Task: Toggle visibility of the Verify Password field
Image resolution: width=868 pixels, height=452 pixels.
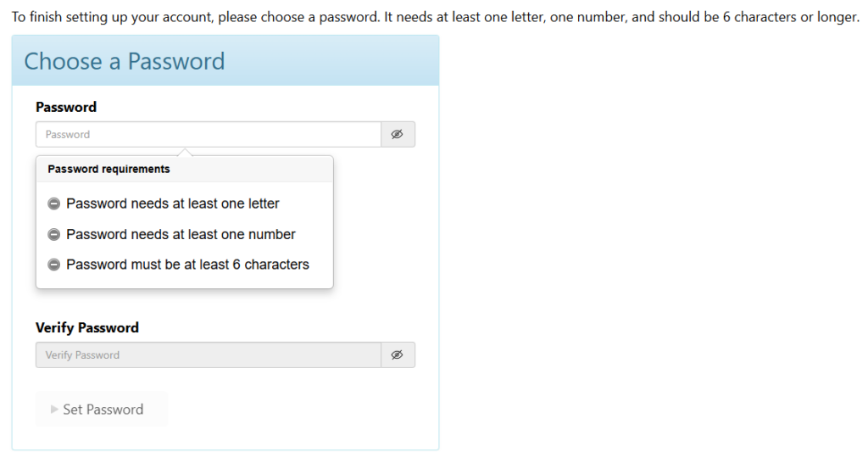Action: pos(398,354)
